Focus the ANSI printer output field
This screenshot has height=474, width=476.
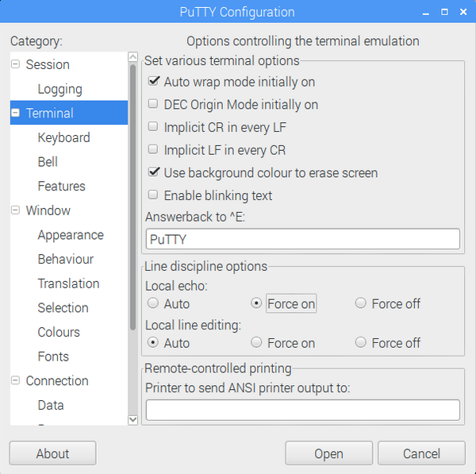click(x=303, y=410)
